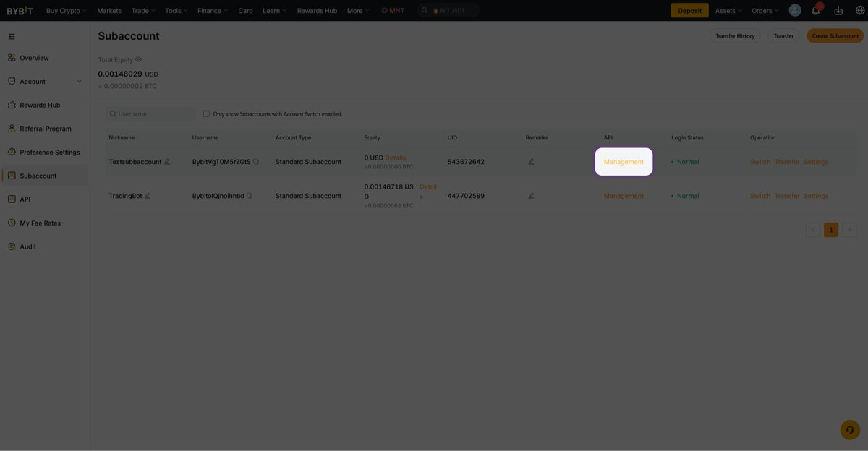The width and height of the screenshot is (868, 451).
Task: Click the Create Subaccount button
Action: click(x=835, y=36)
